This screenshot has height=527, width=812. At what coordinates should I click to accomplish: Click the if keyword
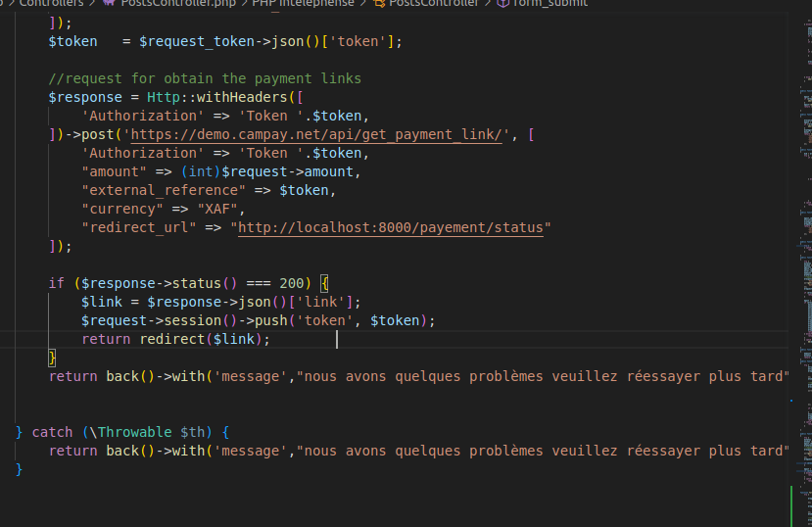[x=57, y=284]
